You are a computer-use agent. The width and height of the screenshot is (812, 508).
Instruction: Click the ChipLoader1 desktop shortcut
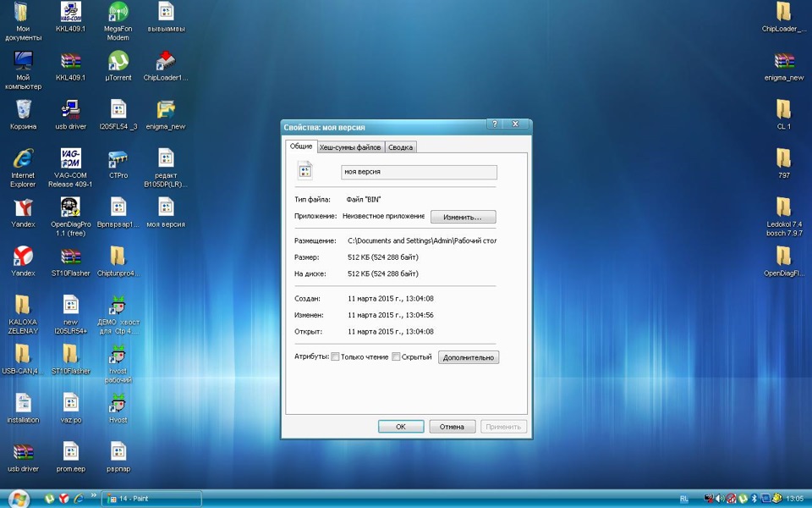166,62
